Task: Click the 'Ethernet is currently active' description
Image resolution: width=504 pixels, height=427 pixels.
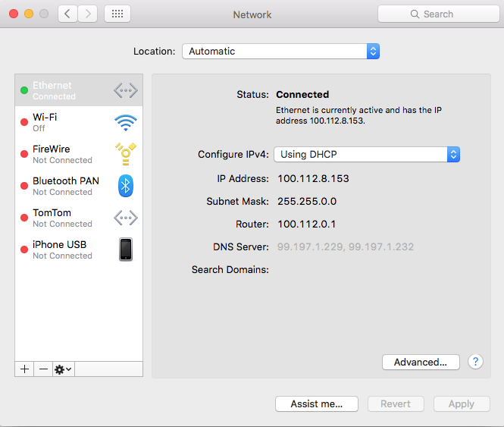Action: pyautogui.click(x=358, y=115)
